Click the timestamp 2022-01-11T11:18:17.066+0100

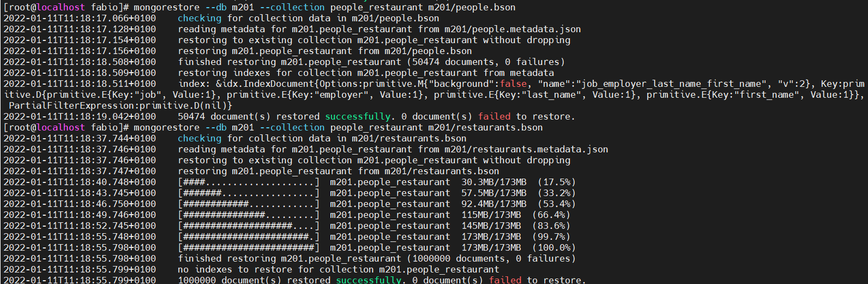[80, 18]
